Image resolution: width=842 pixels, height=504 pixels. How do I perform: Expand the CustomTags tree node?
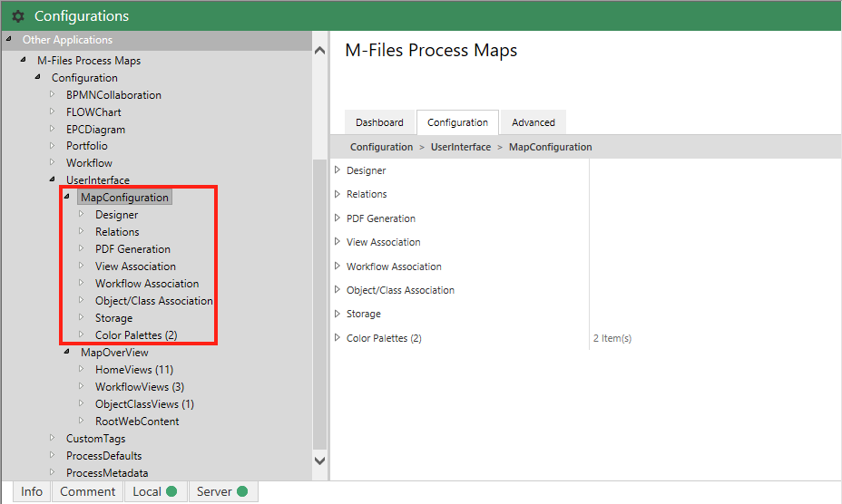click(x=52, y=438)
